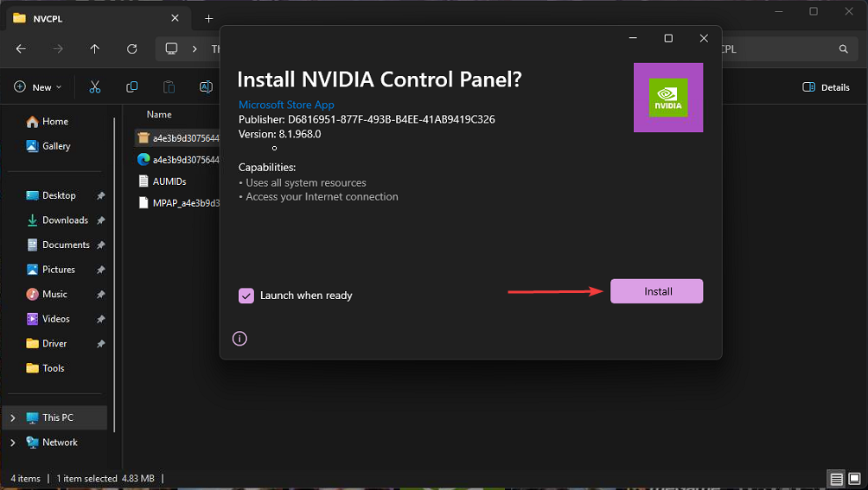The height and width of the screenshot is (490, 868).
Task: Open the New item dropdown
Action: 38,87
